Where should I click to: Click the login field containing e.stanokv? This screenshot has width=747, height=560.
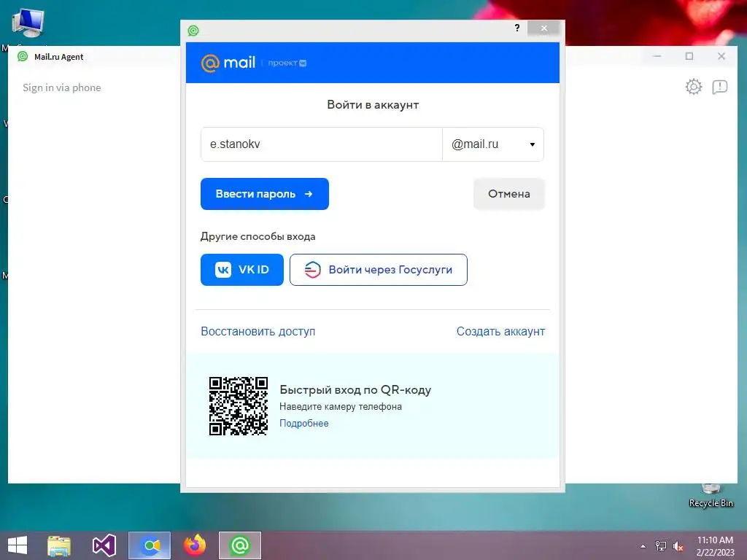[322, 144]
